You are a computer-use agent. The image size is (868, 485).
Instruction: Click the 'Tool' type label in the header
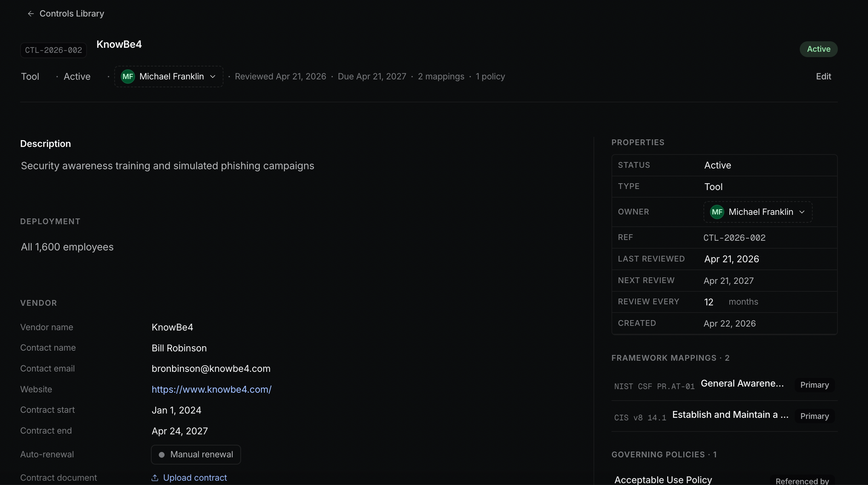point(30,77)
